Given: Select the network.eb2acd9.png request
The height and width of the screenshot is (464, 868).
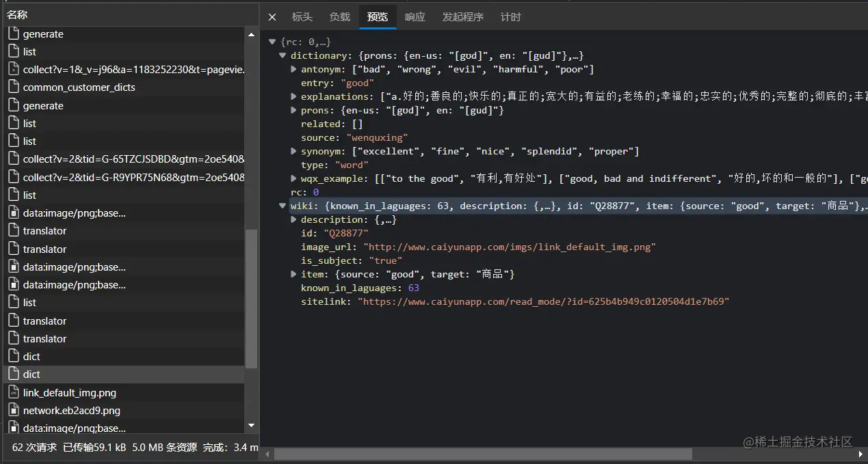Looking at the screenshot, I should pos(124,411).
